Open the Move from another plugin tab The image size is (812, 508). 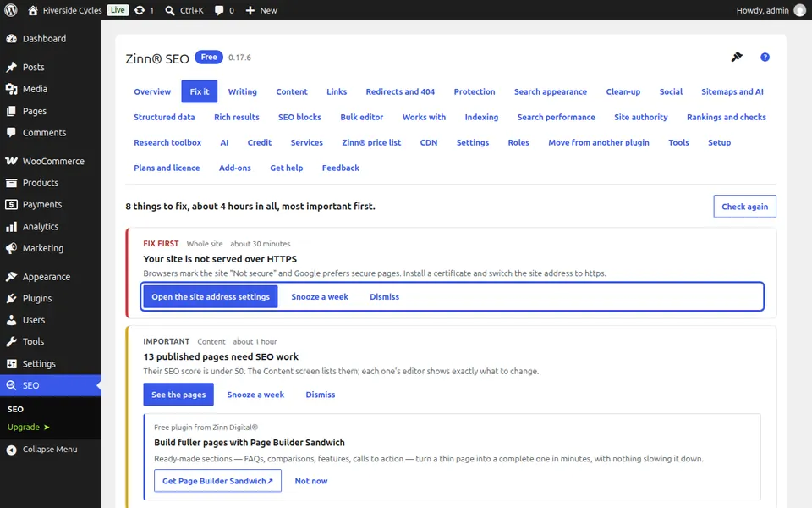(x=599, y=142)
